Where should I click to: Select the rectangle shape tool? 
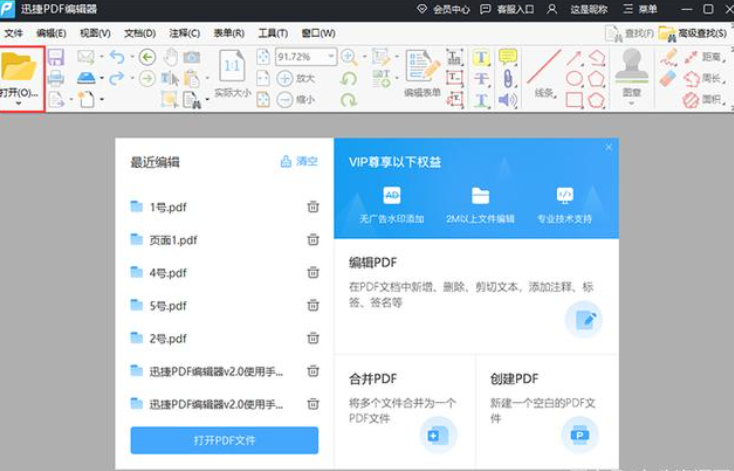coord(574,100)
